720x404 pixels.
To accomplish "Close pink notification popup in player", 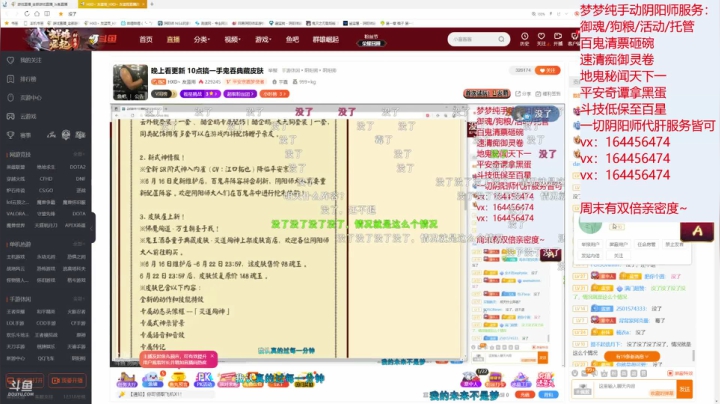I will [x=212, y=356].
